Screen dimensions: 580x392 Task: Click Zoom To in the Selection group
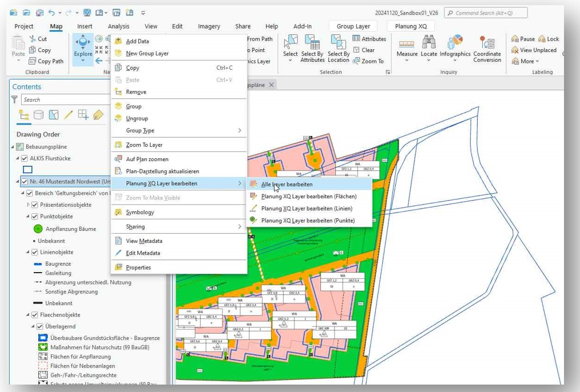(x=368, y=61)
